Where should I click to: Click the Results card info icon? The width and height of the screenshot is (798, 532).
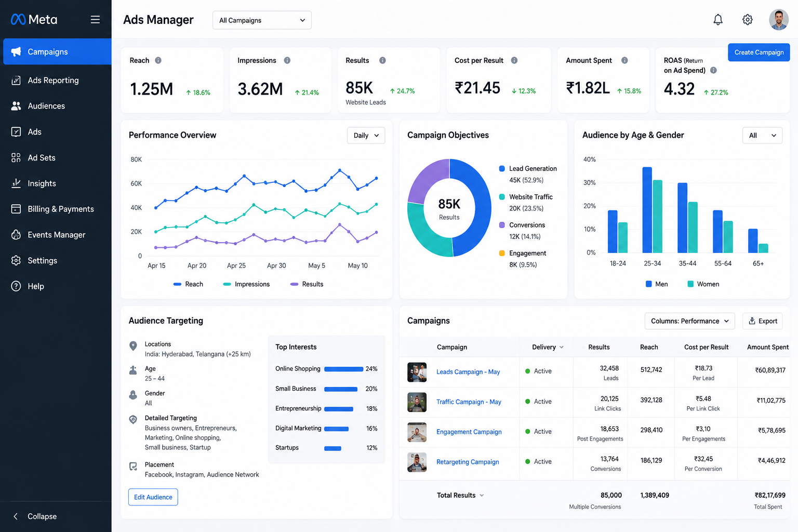point(382,60)
